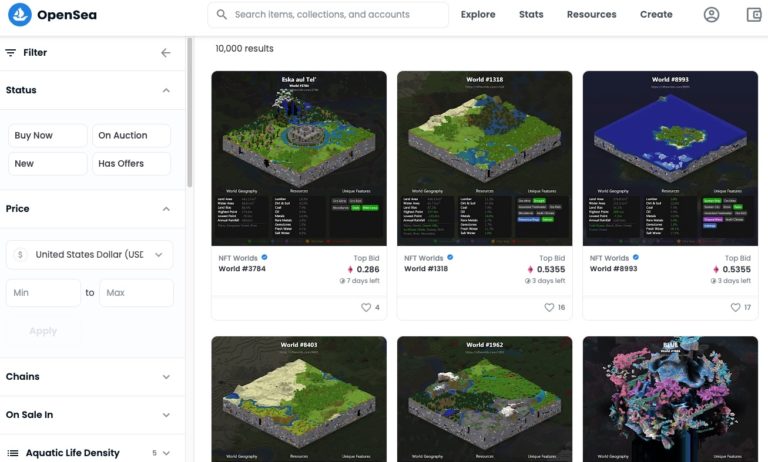768x462 pixels.
Task: Click the search magnifier icon
Action: (221, 14)
